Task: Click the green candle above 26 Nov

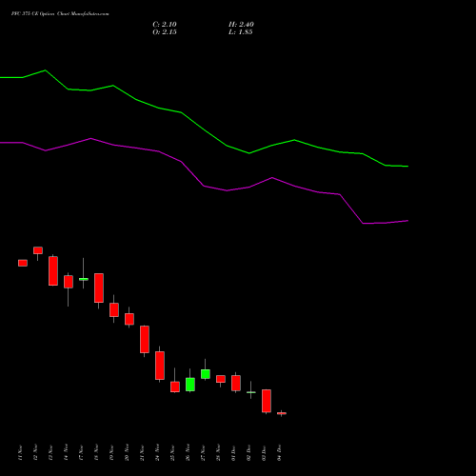Action: (x=190, y=385)
